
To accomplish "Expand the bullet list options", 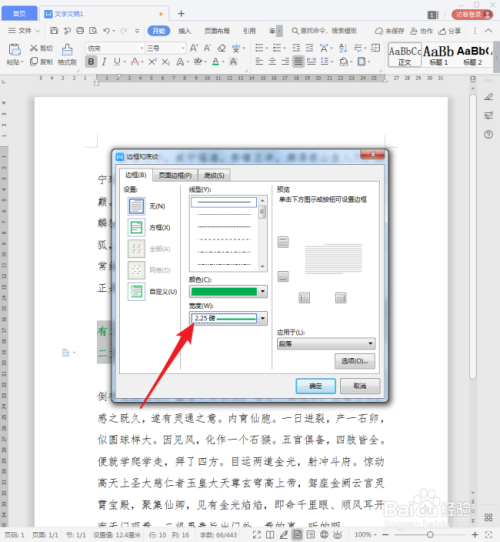I will click(267, 48).
